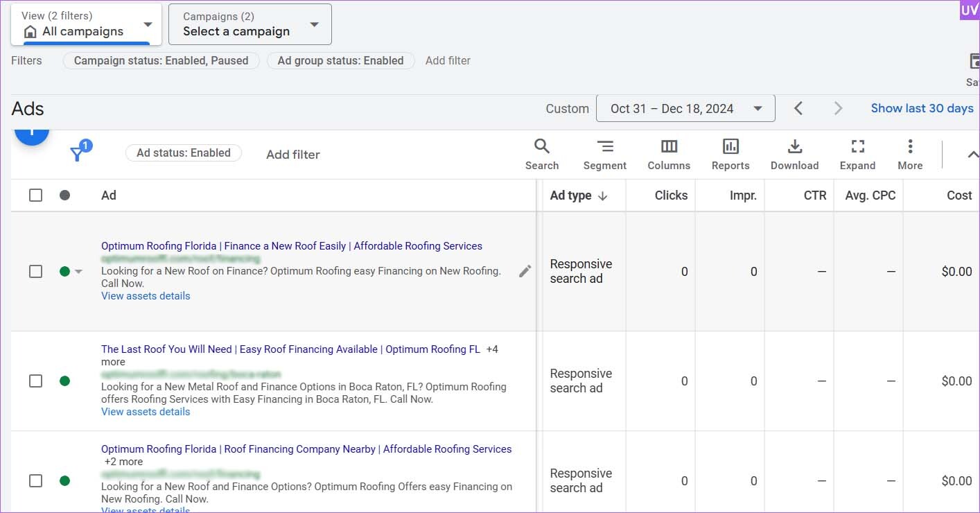The height and width of the screenshot is (513, 980).
Task: Download the ads table
Action: 794,155
